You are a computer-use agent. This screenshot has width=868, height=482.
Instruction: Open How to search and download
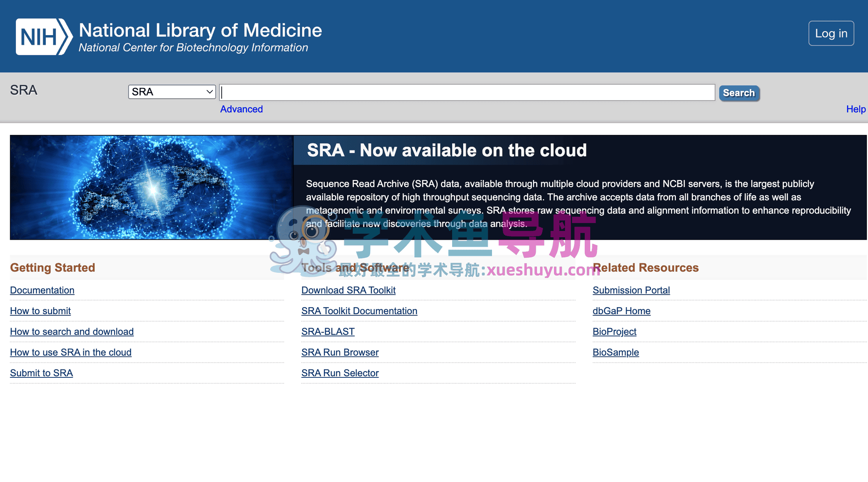point(72,332)
